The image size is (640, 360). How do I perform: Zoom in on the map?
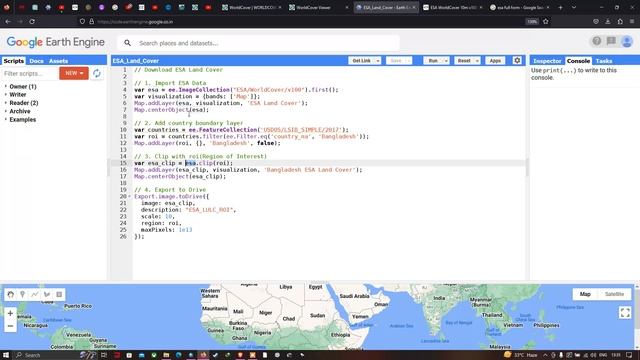[x=10, y=313]
